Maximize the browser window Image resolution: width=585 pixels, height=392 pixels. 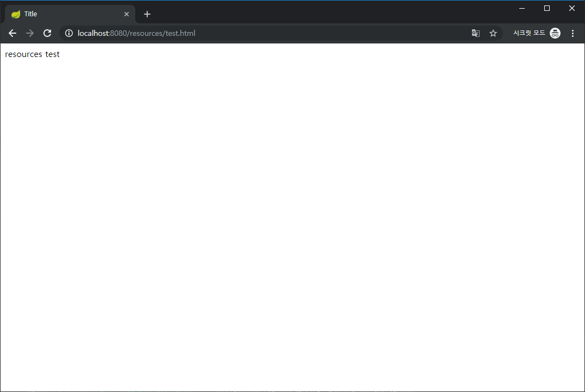coord(547,8)
